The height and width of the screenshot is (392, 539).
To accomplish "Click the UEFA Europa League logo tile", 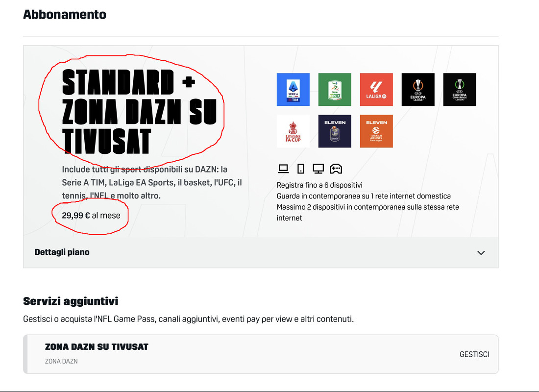I will pyautogui.click(x=418, y=89).
